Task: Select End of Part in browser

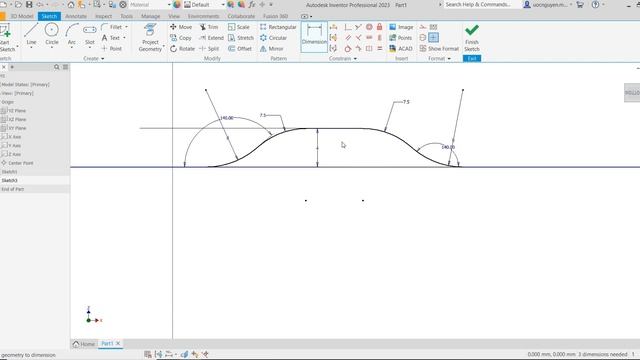Action: (13, 189)
